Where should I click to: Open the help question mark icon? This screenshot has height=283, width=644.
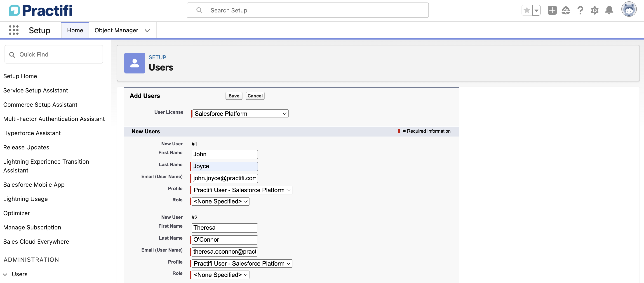[580, 10]
